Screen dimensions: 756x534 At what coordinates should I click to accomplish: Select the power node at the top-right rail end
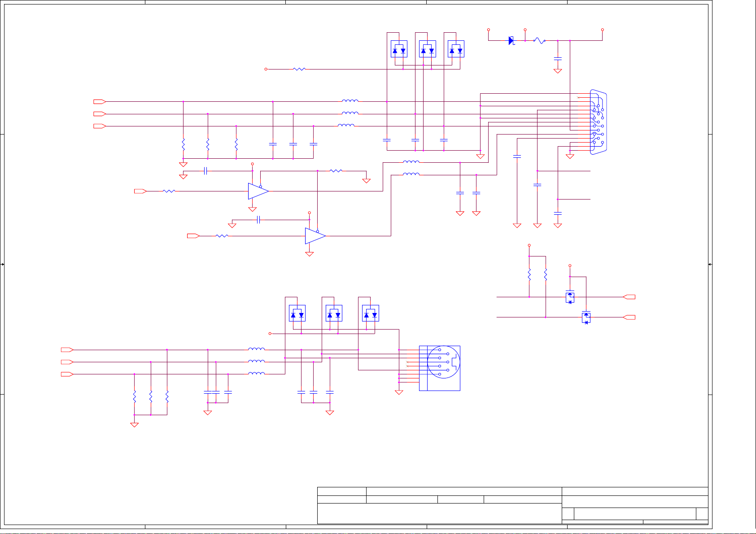(603, 30)
